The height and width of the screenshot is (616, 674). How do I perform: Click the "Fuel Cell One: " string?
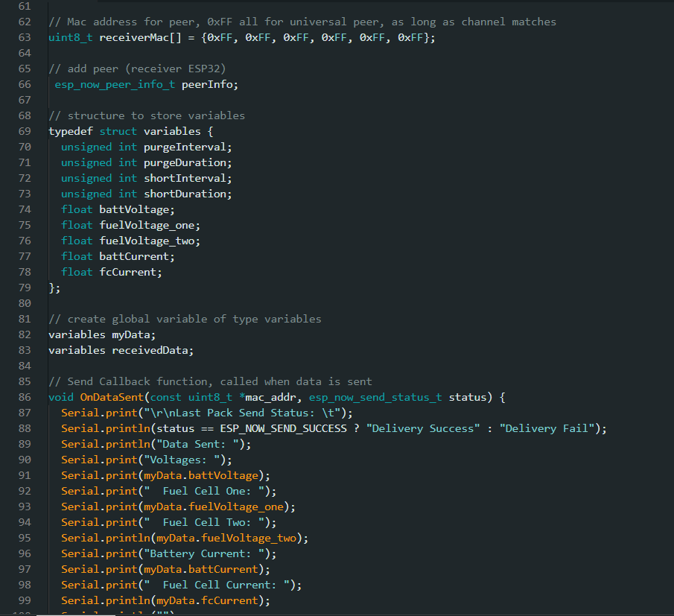204,491
